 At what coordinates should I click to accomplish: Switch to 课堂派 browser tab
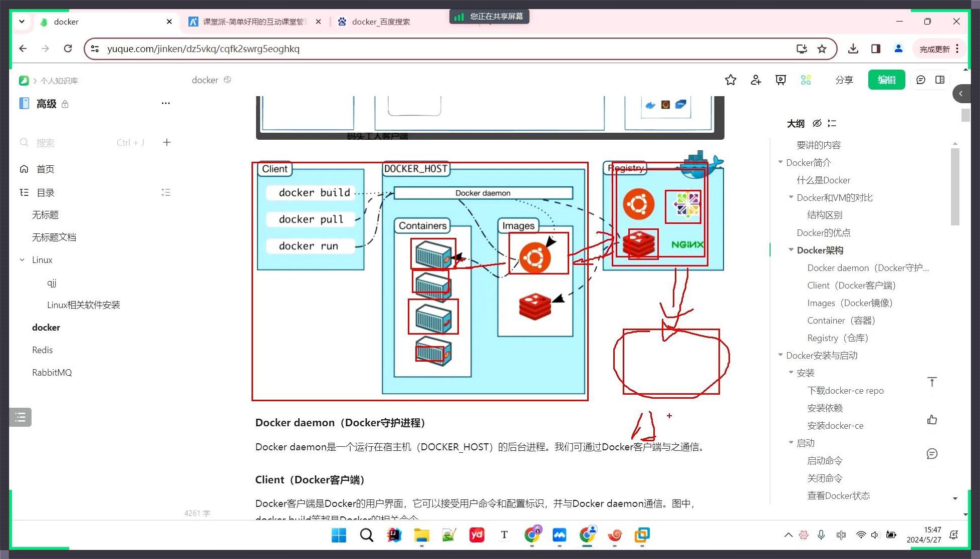tap(255, 22)
